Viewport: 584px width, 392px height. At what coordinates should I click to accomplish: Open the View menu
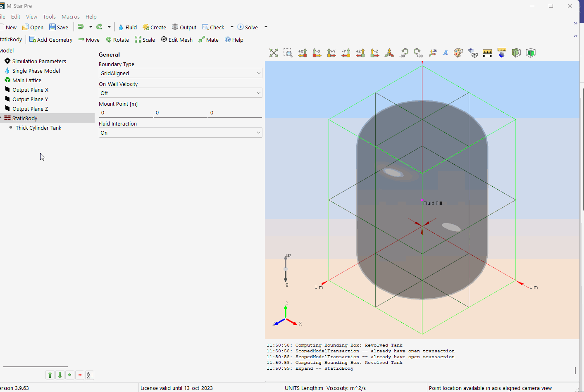(x=31, y=17)
